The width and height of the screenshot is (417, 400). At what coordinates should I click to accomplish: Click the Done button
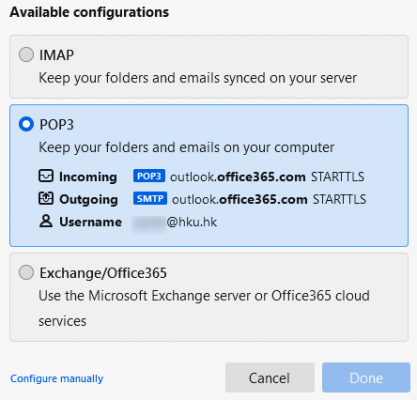coord(366,378)
